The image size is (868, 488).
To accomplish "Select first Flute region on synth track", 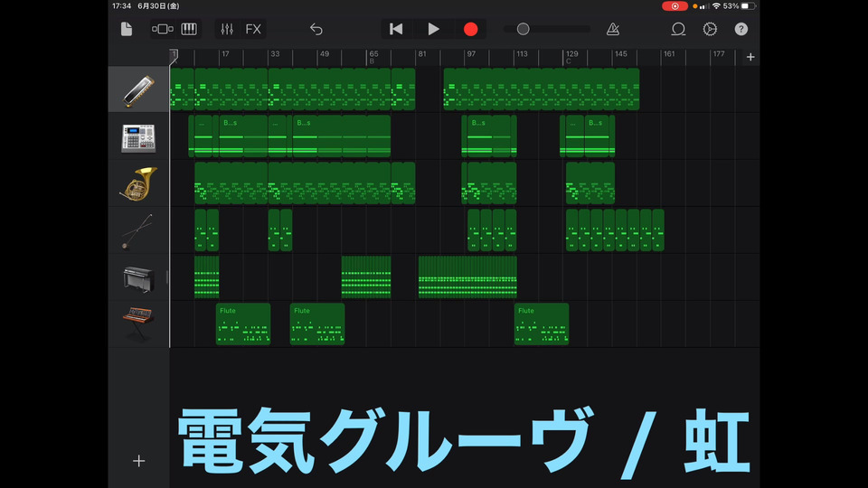I will pos(243,324).
